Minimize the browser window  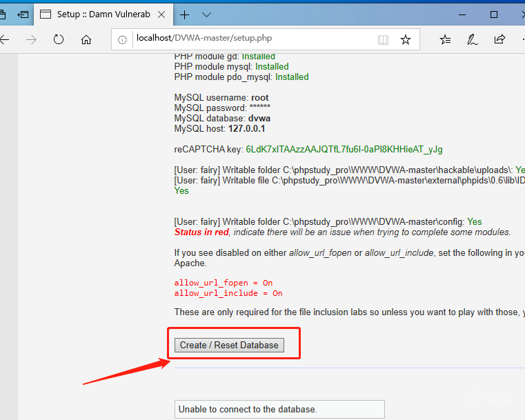462,14
